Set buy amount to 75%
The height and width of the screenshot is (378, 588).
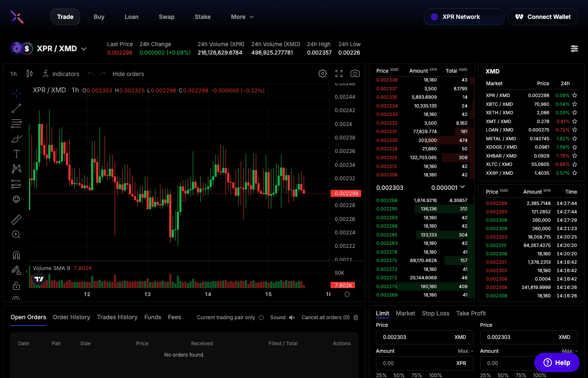tap(416, 375)
